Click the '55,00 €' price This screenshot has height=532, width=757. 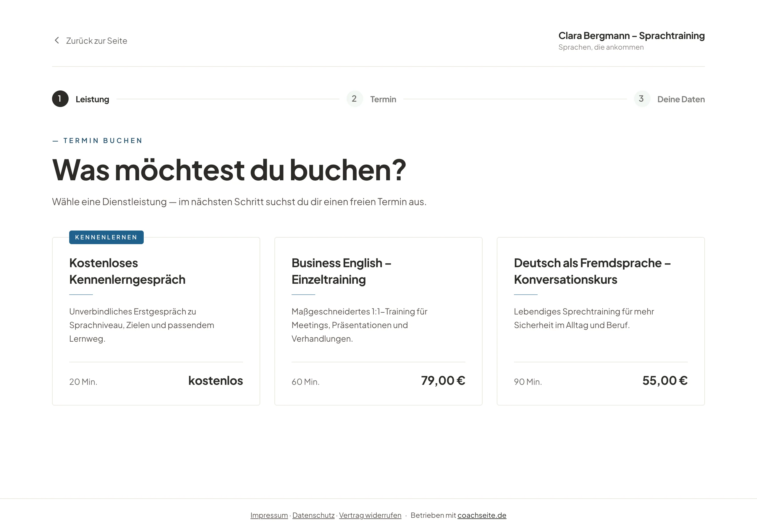point(665,381)
